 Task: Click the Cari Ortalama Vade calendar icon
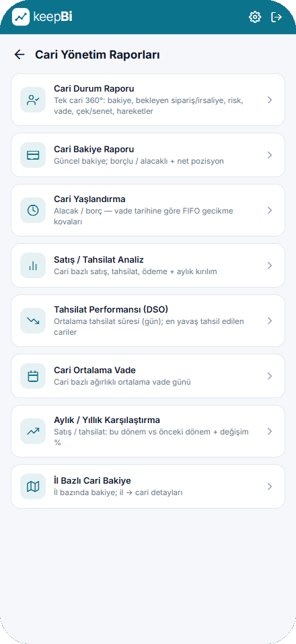click(33, 376)
